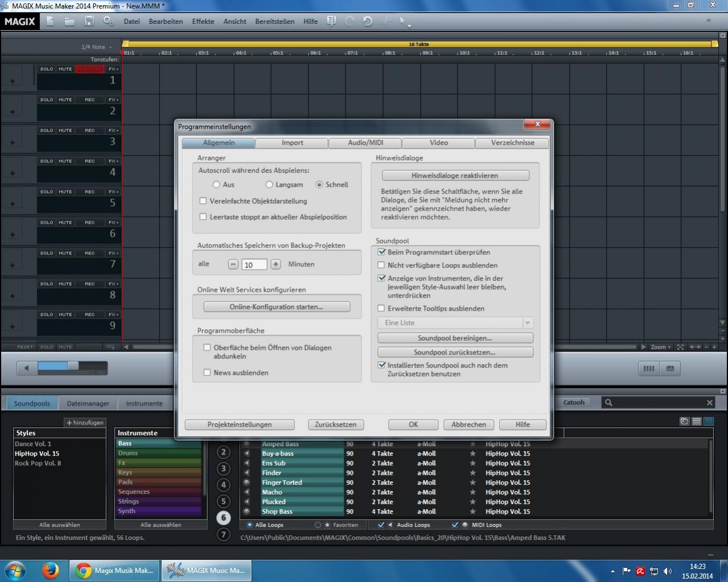The image size is (728, 582).
Task: Enable 'News ausblenden' checkbox
Action: [x=207, y=373]
